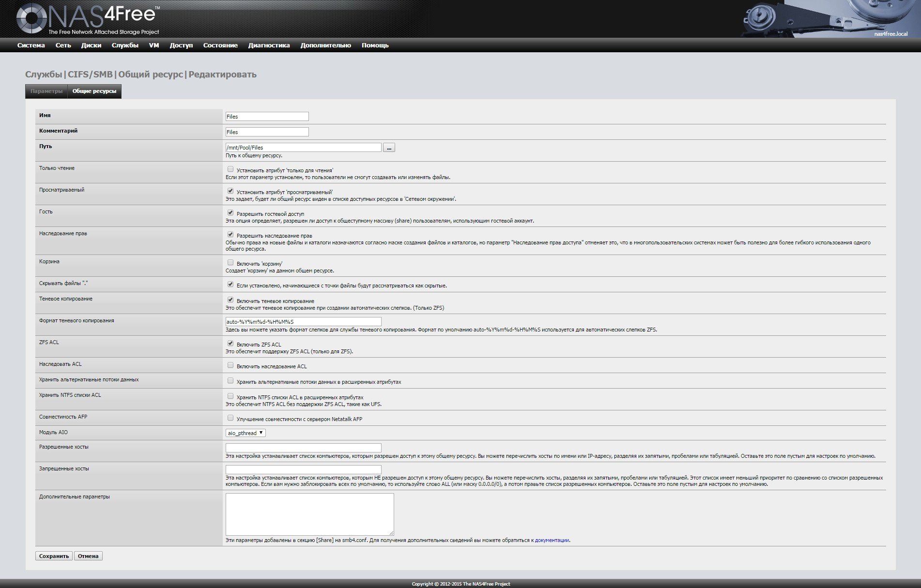
Task: Open the Диски menu
Action: (x=92, y=45)
